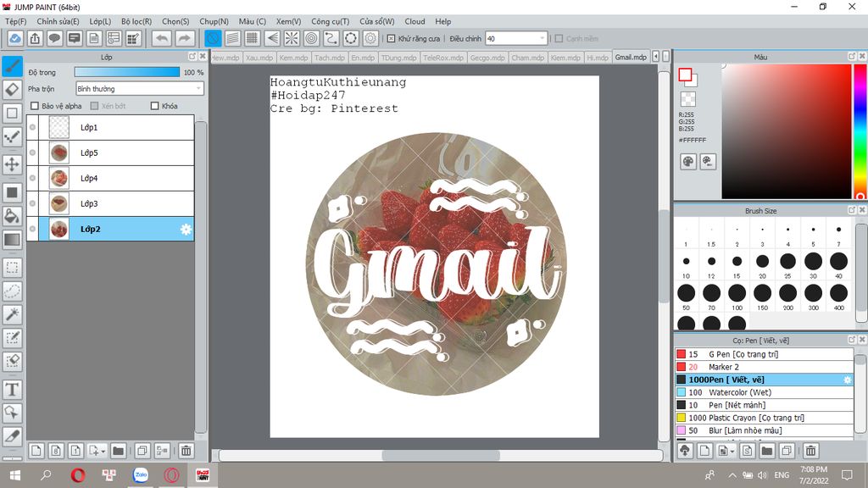Hide layer Lớp1 visibility dot
This screenshot has width=868, height=488.
click(x=33, y=127)
